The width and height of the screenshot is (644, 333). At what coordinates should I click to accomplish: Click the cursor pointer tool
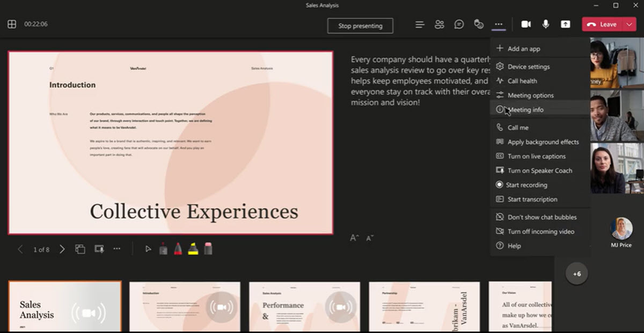tap(148, 249)
